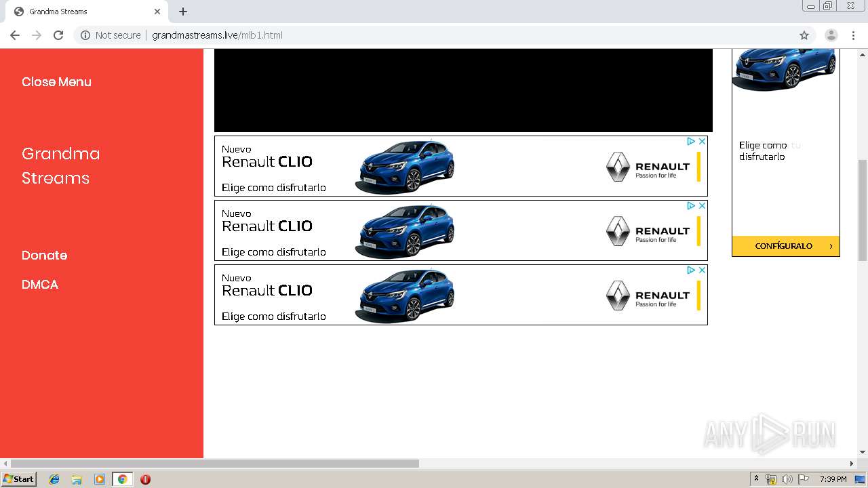Open the DMCA link

click(x=40, y=285)
